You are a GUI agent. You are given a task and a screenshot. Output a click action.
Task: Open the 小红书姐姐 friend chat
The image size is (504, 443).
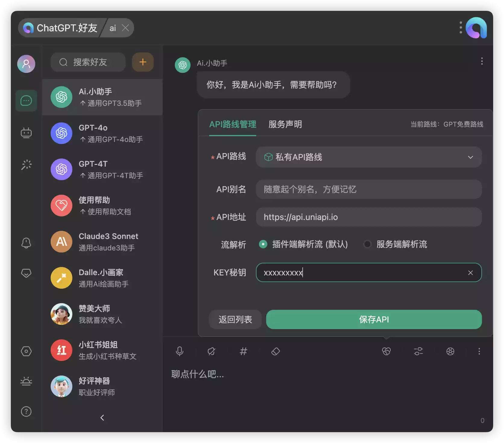pyautogui.click(x=102, y=350)
